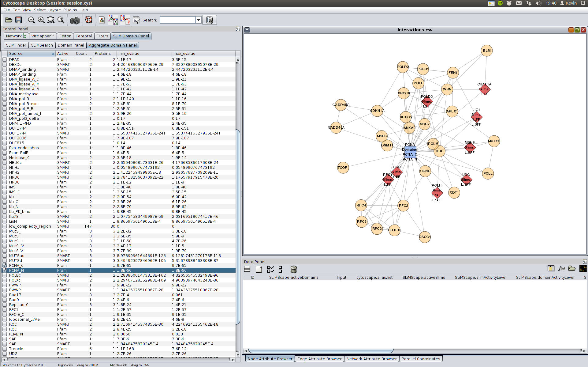Expand the interactions.csv window menu arrow
This screenshot has height=367, width=588.
coord(247,30)
